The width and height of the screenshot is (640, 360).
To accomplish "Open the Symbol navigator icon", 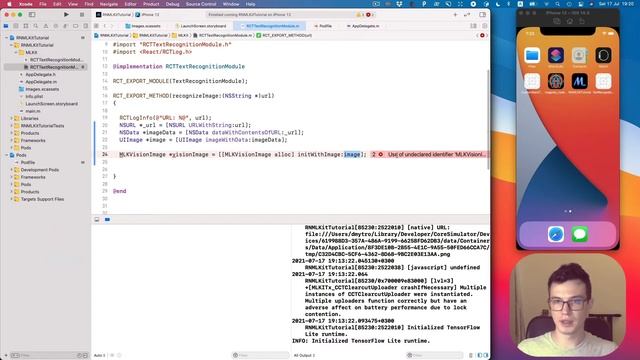I will (x=26, y=26).
